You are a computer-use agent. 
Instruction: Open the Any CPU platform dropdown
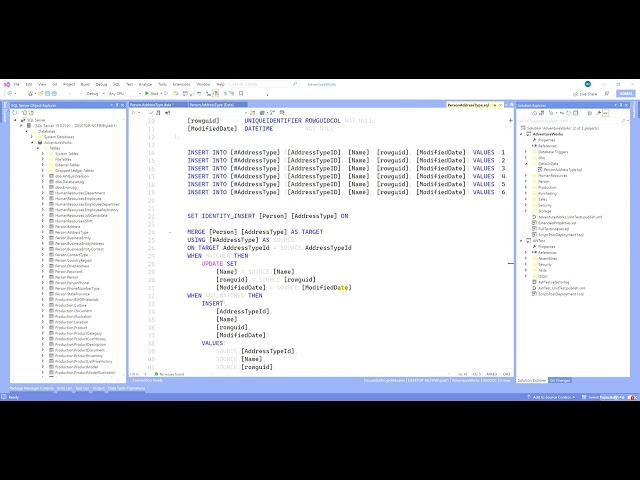point(124,93)
